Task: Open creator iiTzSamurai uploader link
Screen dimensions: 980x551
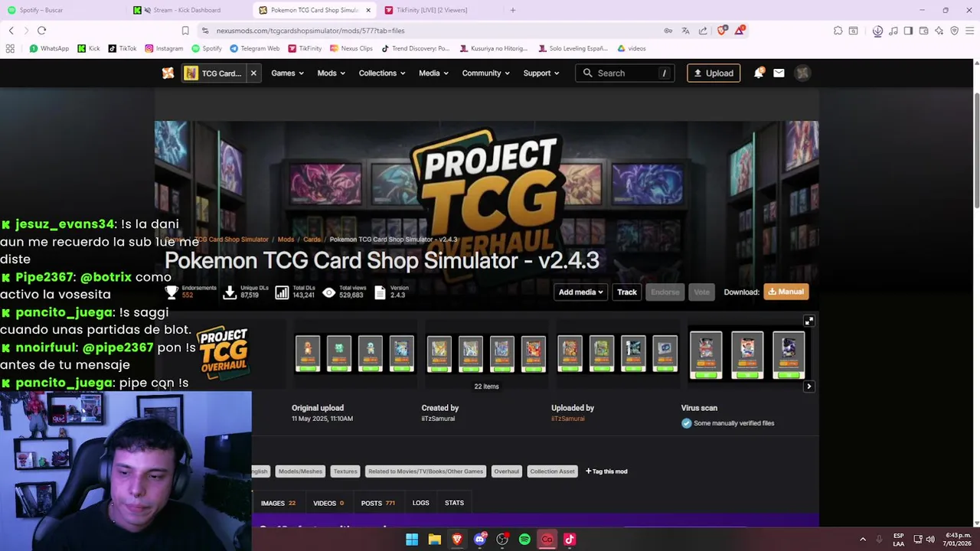Action: click(568, 419)
